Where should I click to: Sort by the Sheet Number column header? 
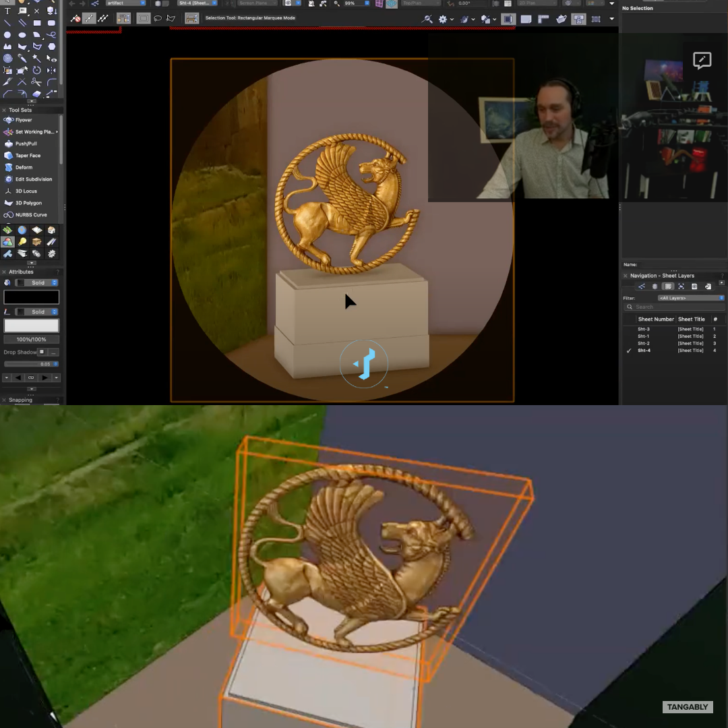tap(656, 320)
